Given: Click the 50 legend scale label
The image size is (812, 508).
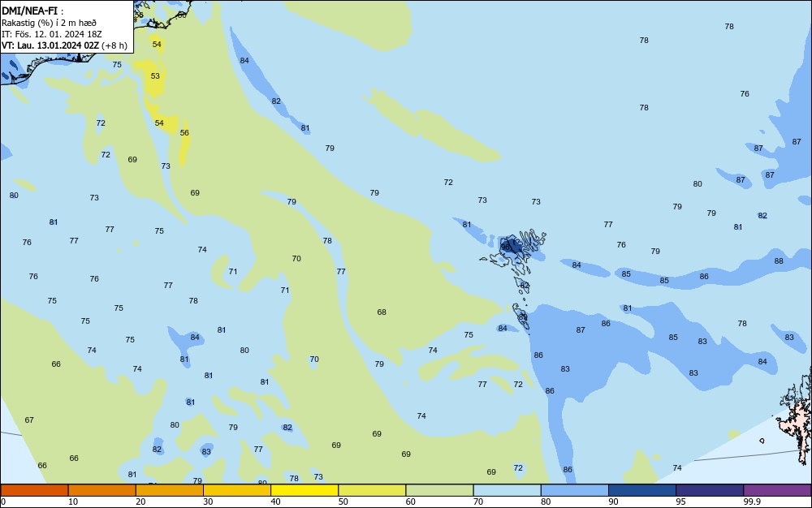Looking at the screenshot, I should coord(343,502).
